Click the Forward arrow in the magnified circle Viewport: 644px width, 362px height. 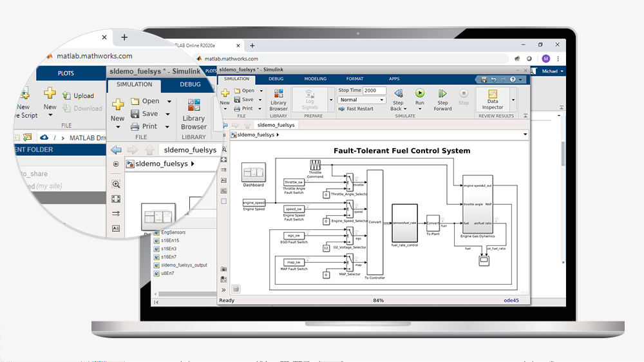pos(133,150)
